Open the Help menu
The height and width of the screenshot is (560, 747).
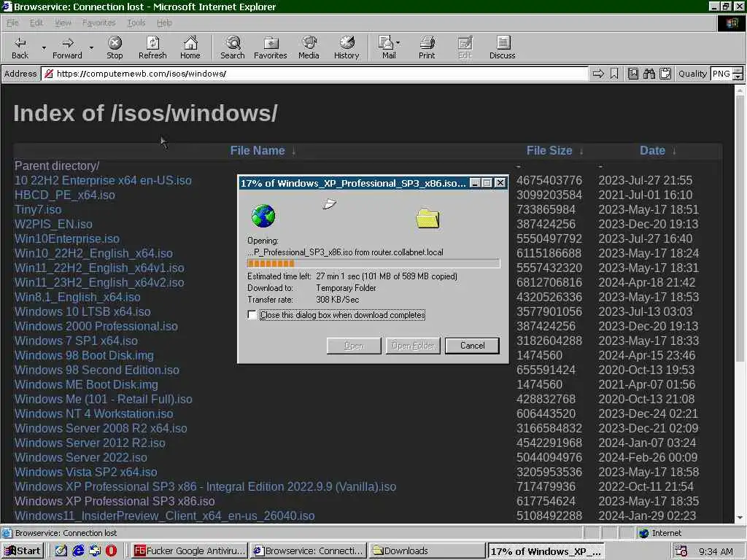coord(164,23)
